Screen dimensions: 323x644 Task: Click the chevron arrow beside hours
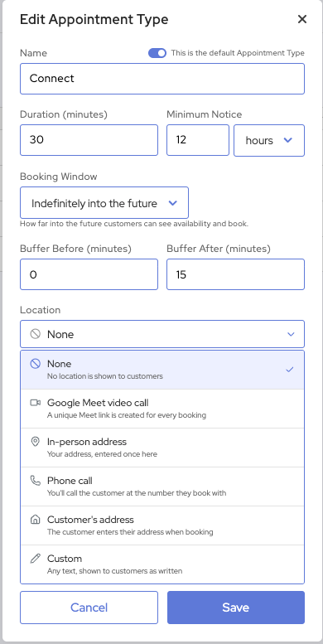click(288, 140)
